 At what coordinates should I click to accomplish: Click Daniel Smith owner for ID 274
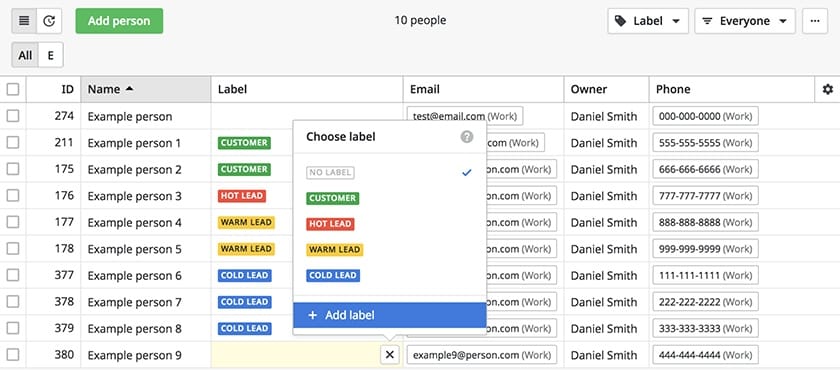pos(604,116)
